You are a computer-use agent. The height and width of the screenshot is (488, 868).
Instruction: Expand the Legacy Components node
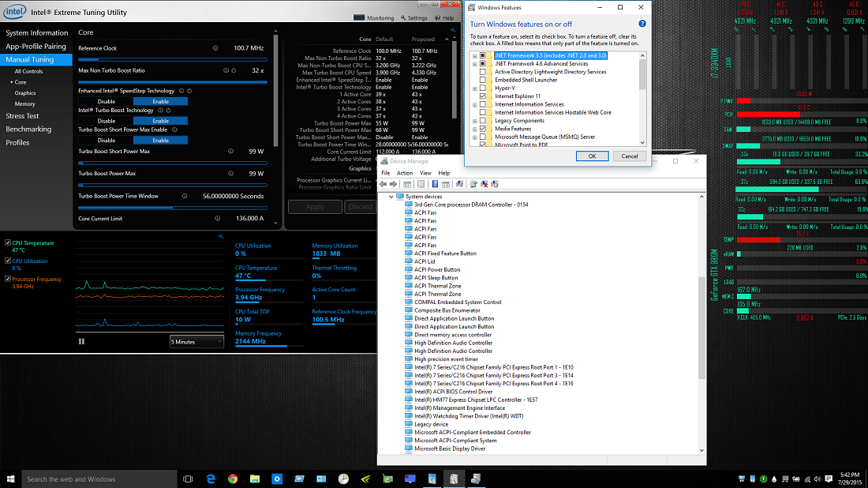(x=475, y=121)
